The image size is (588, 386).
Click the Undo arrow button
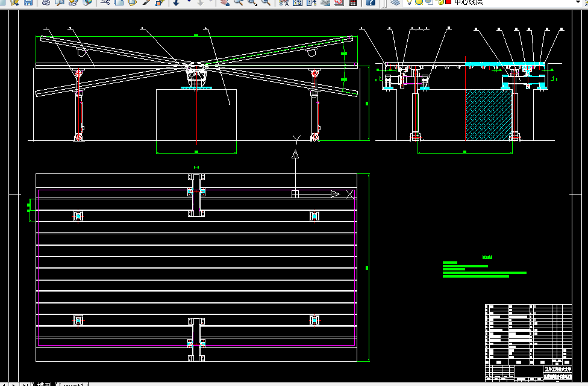click(177, 2)
